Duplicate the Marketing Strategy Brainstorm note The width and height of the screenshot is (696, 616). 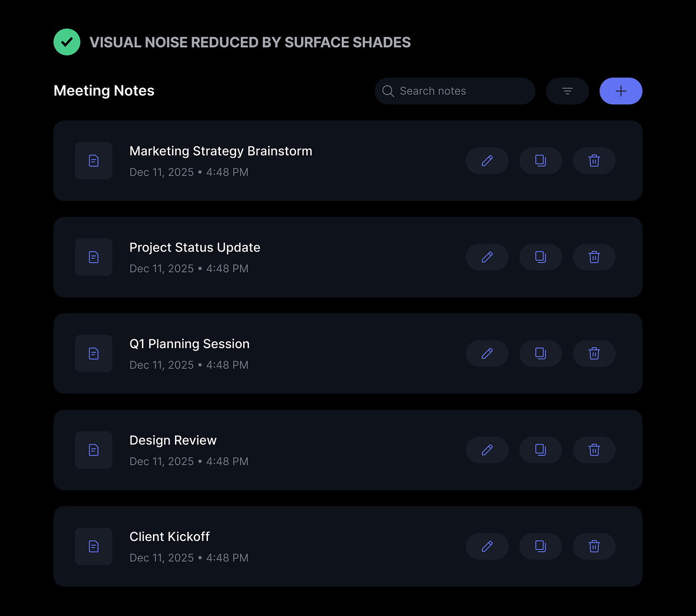541,161
